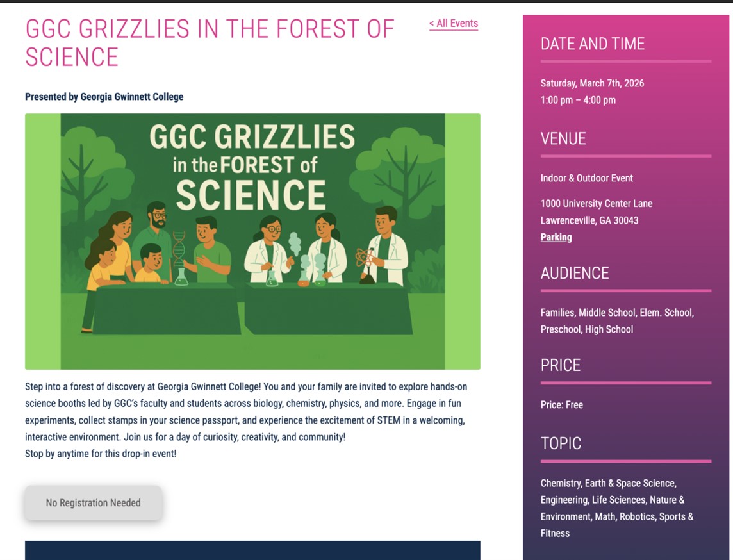Viewport: 733px width, 560px height.
Task: Click the '< All Events' back link
Action: [x=454, y=24]
